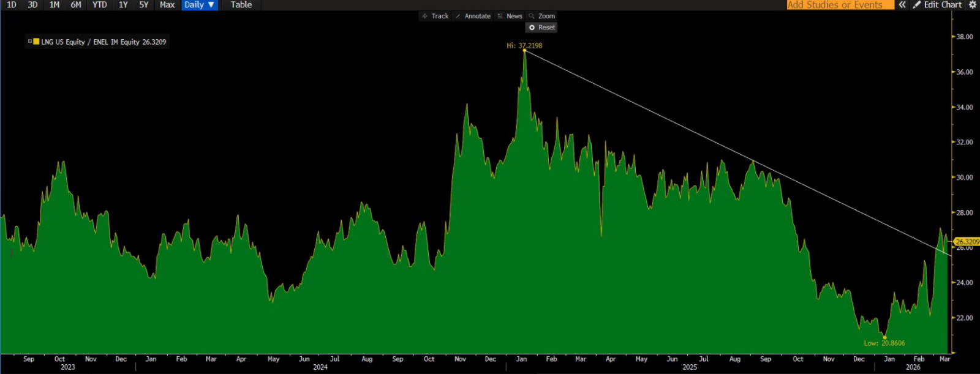Switch to the Table view
Screen dimensions: 980x374
coord(241,5)
